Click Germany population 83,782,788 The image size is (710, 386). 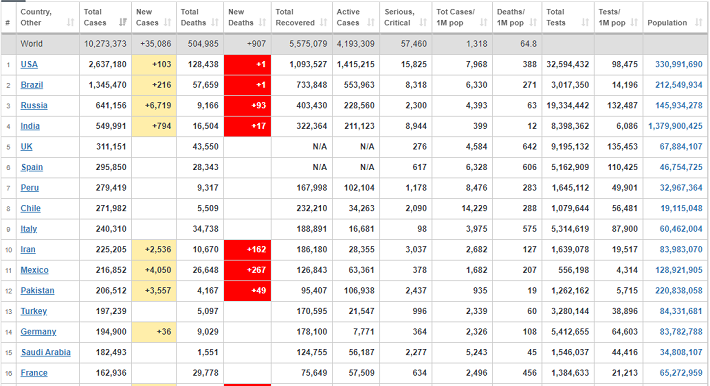point(681,332)
